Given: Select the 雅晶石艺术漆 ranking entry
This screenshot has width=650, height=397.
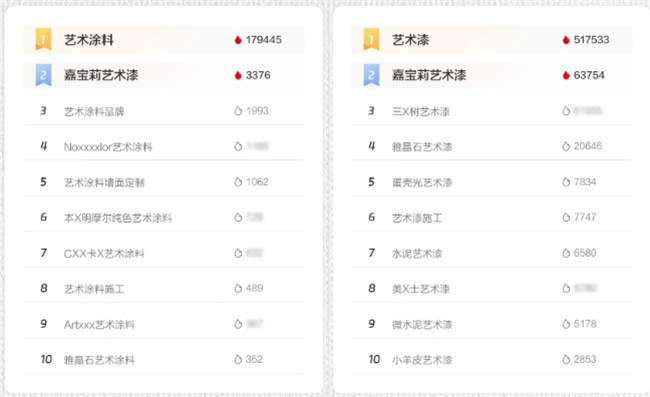Looking at the screenshot, I should tap(422, 147).
